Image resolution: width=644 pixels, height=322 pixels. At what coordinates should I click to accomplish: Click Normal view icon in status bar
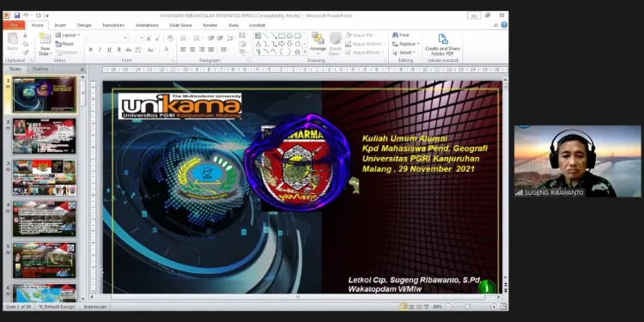click(404, 307)
